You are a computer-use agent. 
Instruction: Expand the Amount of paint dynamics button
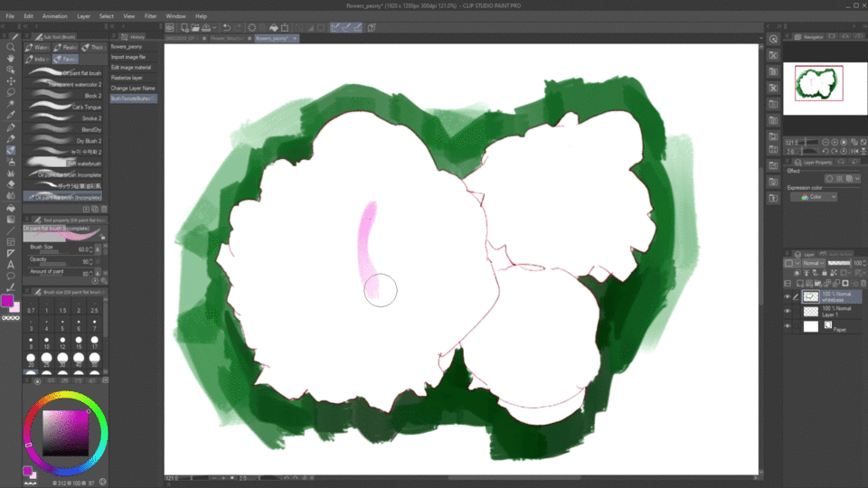[98, 273]
